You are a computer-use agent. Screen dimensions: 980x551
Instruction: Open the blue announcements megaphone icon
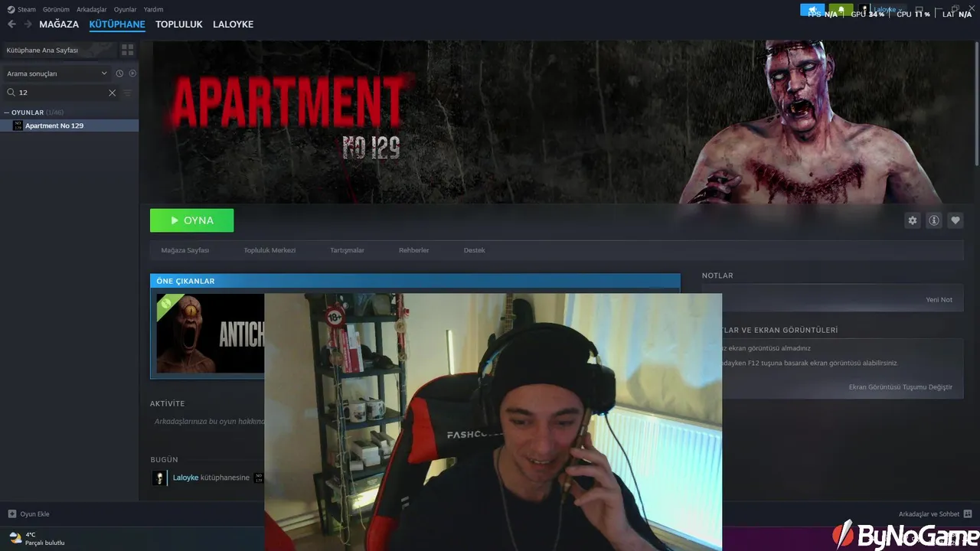(x=812, y=10)
